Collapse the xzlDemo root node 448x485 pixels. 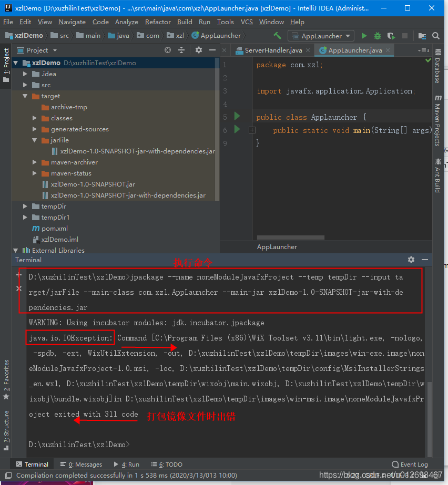[16, 63]
